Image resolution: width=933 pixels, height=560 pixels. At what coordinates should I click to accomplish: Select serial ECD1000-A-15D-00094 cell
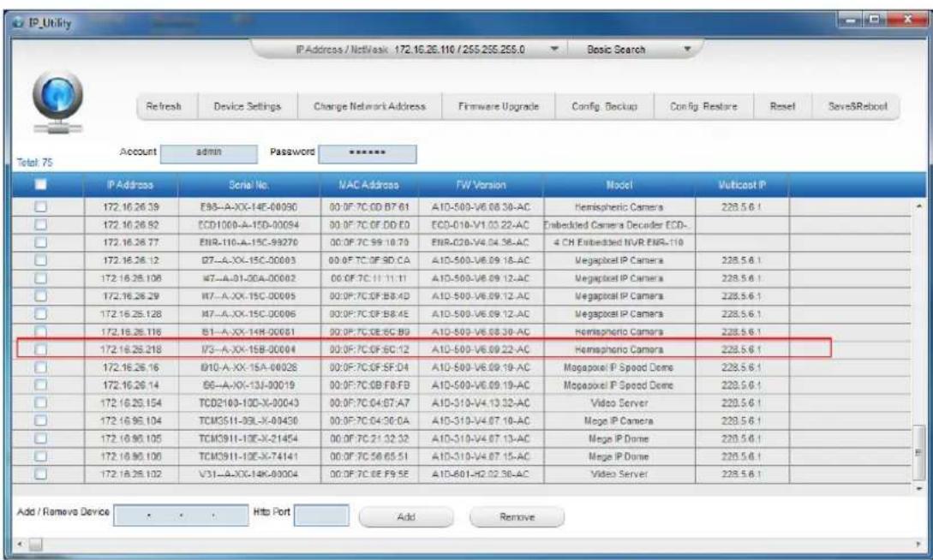(x=248, y=224)
